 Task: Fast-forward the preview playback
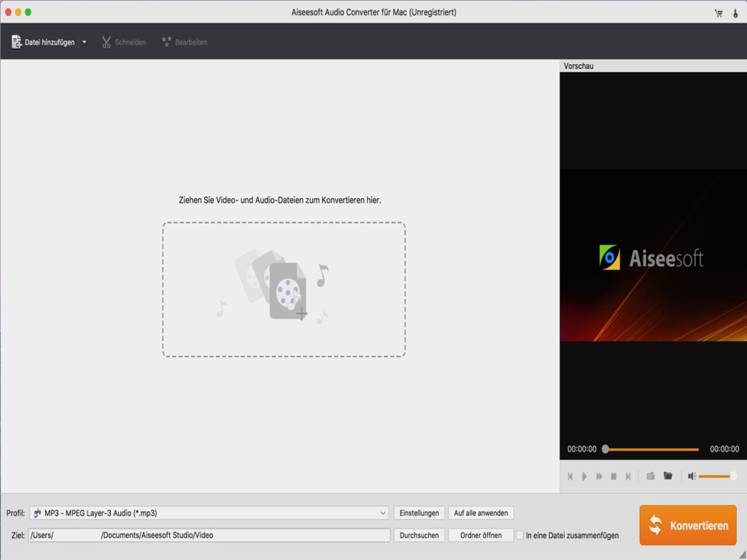(x=598, y=476)
